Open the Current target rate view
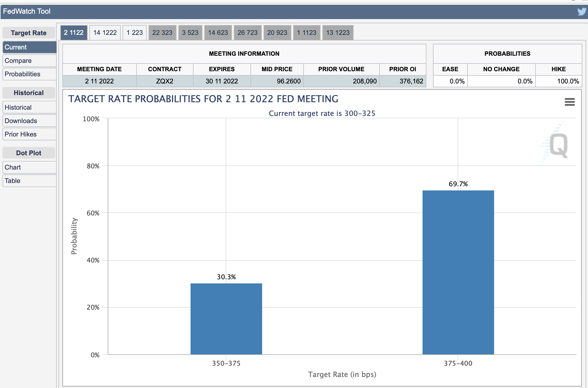Screen dimensions: 588x388 point(29,47)
